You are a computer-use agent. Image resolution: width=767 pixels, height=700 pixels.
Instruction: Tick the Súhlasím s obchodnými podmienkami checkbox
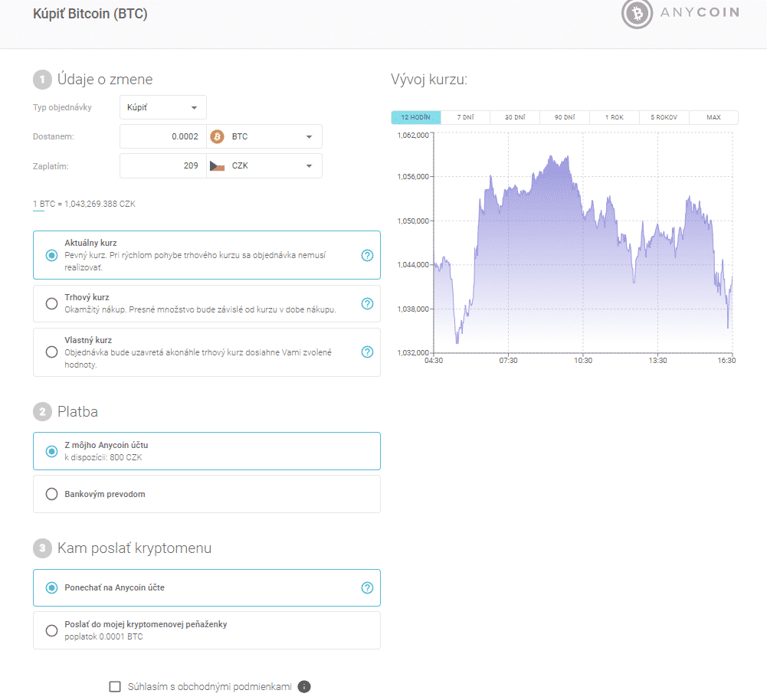point(116,686)
